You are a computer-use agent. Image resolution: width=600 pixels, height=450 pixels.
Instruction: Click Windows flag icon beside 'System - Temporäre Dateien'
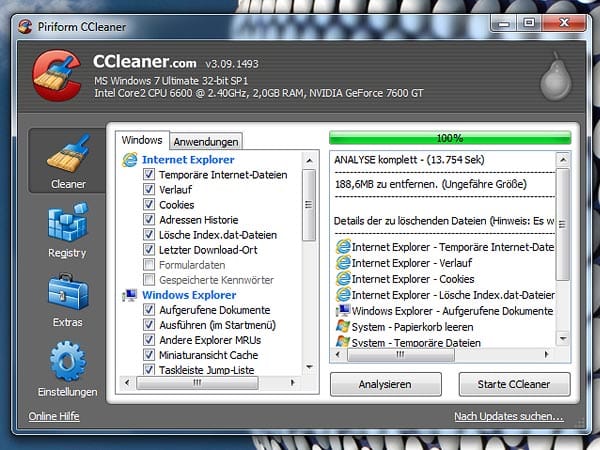click(343, 341)
